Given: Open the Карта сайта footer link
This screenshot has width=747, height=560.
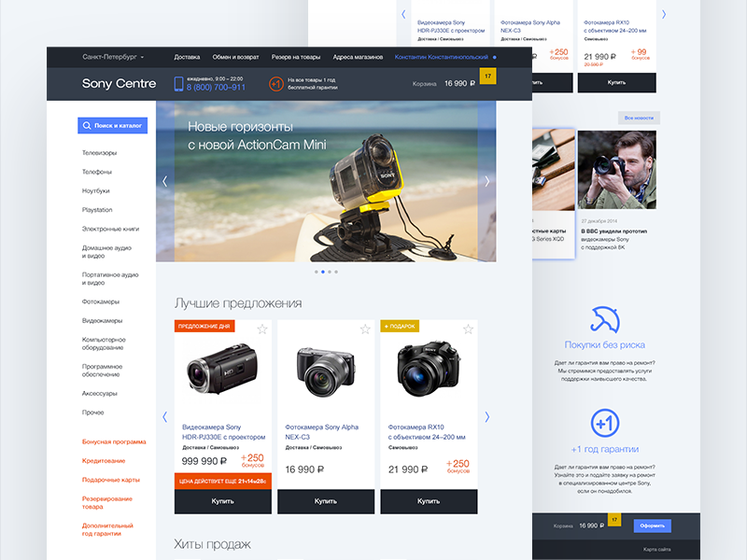Looking at the screenshot, I should (657, 550).
